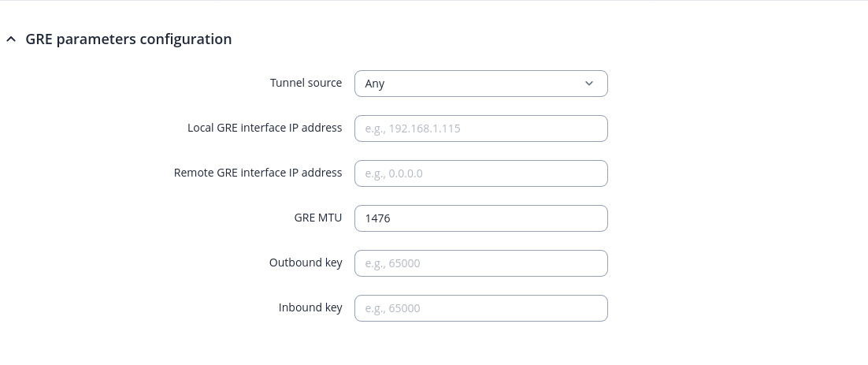Click the 'e.g., 192.168.1.115' placeholder text
The height and width of the screenshot is (365, 868).
[413, 128]
